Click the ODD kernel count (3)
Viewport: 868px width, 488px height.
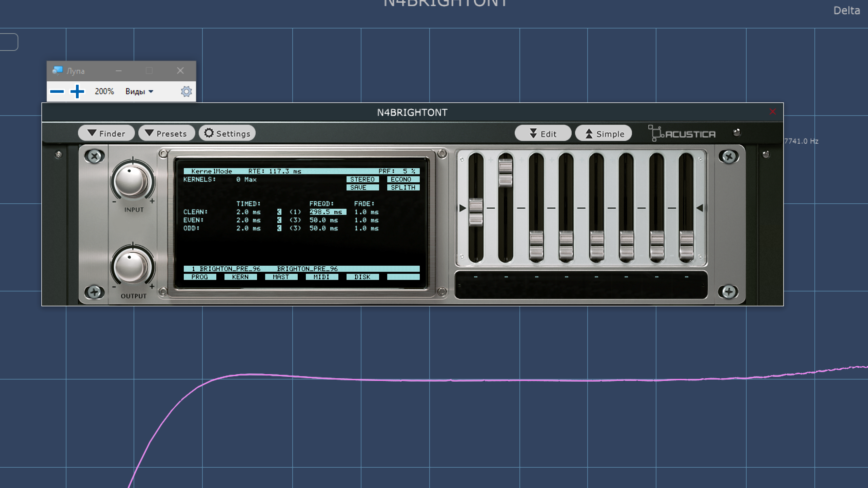pyautogui.click(x=295, y=228)
